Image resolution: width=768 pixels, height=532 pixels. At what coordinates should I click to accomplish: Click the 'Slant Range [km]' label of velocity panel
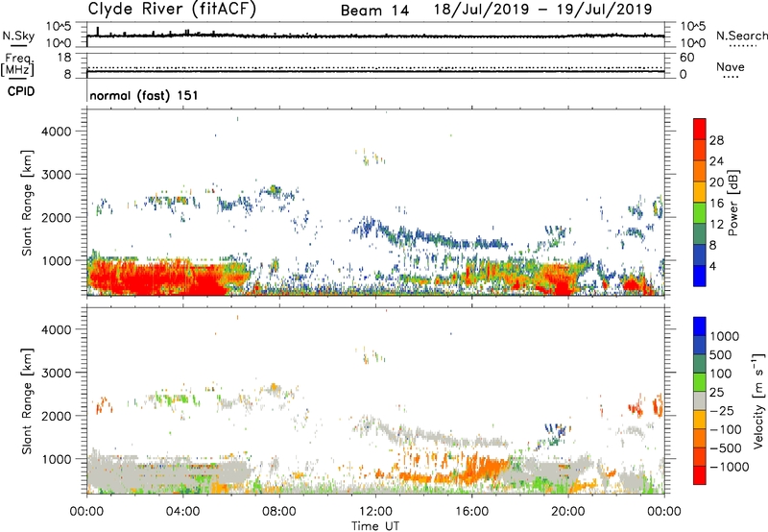27,400
